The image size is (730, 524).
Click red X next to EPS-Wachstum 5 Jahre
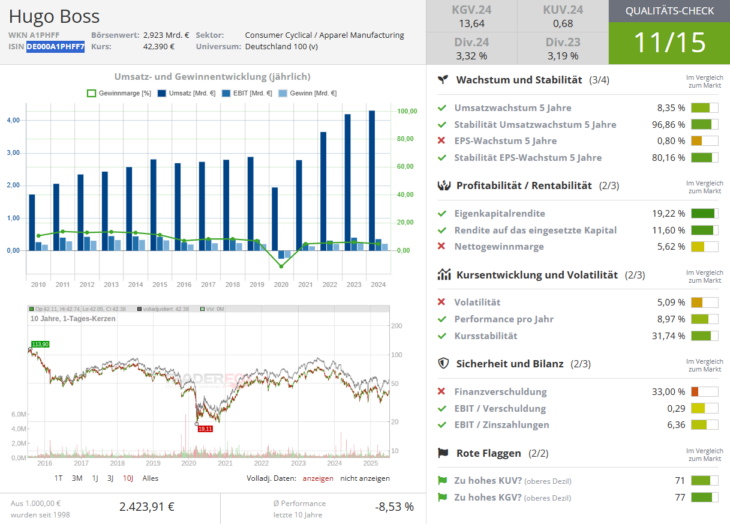click(x=441, y=141)
